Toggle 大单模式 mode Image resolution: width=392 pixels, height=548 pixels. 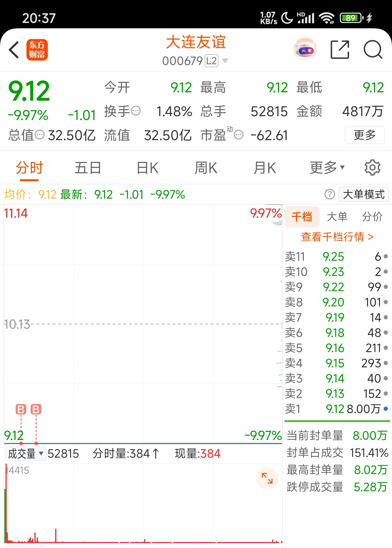pyautogui.click(x=364, y=194)
